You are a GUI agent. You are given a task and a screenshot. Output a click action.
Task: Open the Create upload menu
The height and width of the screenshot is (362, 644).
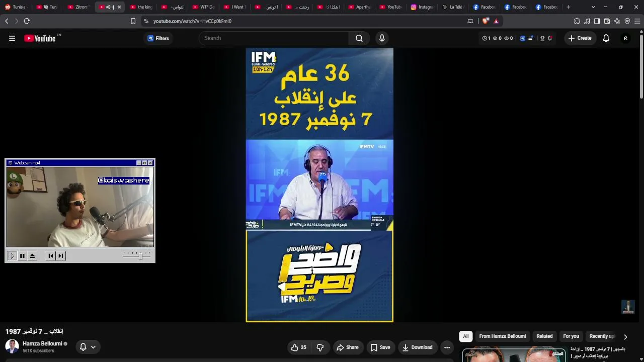[x=580, y=38]
